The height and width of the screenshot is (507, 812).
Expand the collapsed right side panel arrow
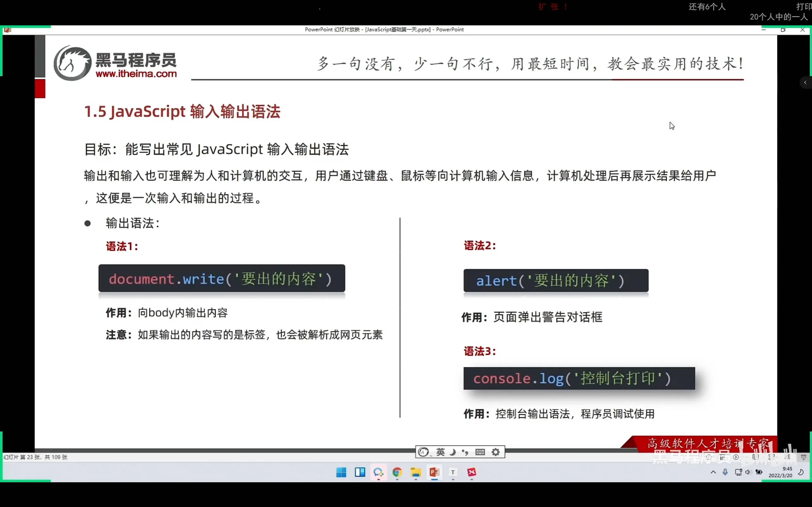click(x=805, y=82)
